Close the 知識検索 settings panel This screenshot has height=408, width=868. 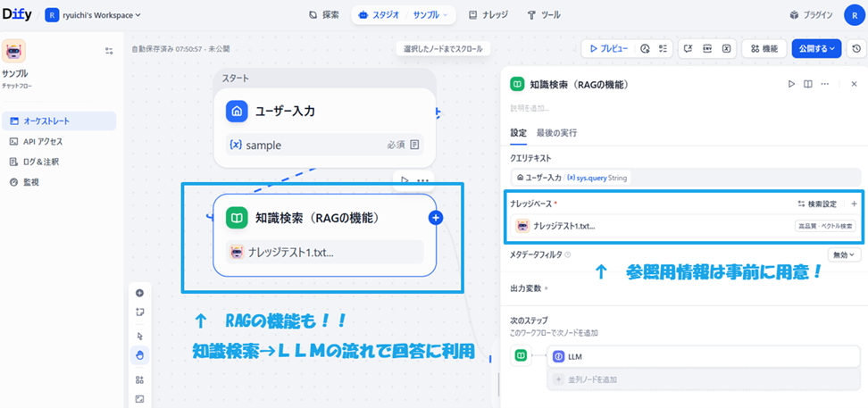coord(854,84)
